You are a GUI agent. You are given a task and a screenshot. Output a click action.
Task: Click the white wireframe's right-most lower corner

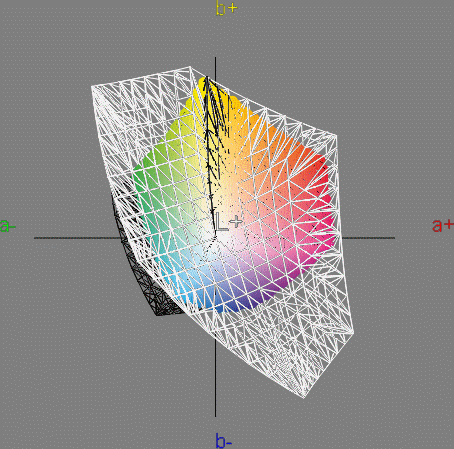[353, 332]
